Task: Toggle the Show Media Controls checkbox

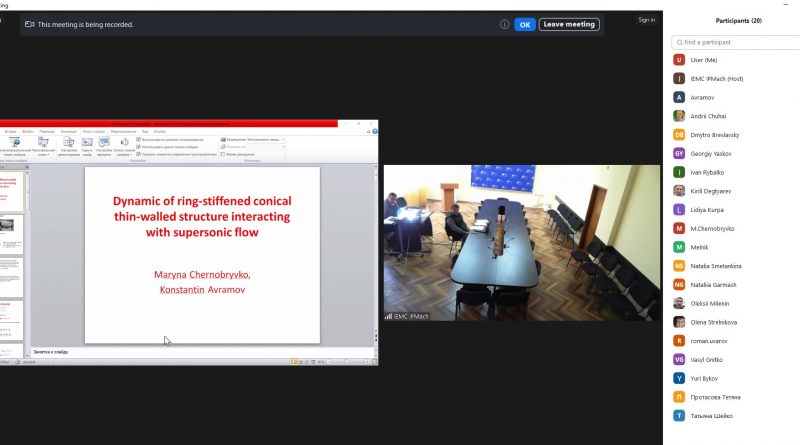Action: pyautogui.click(x=138, y=154)
